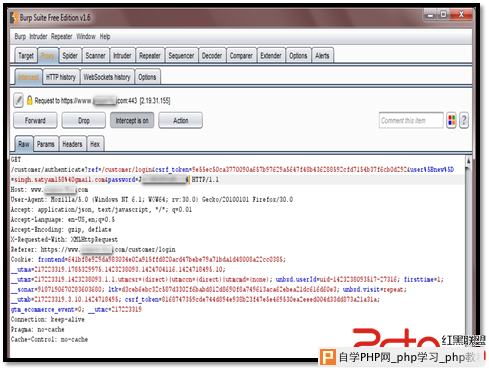Open the Intruder menu in menu bar

(38, 36)
